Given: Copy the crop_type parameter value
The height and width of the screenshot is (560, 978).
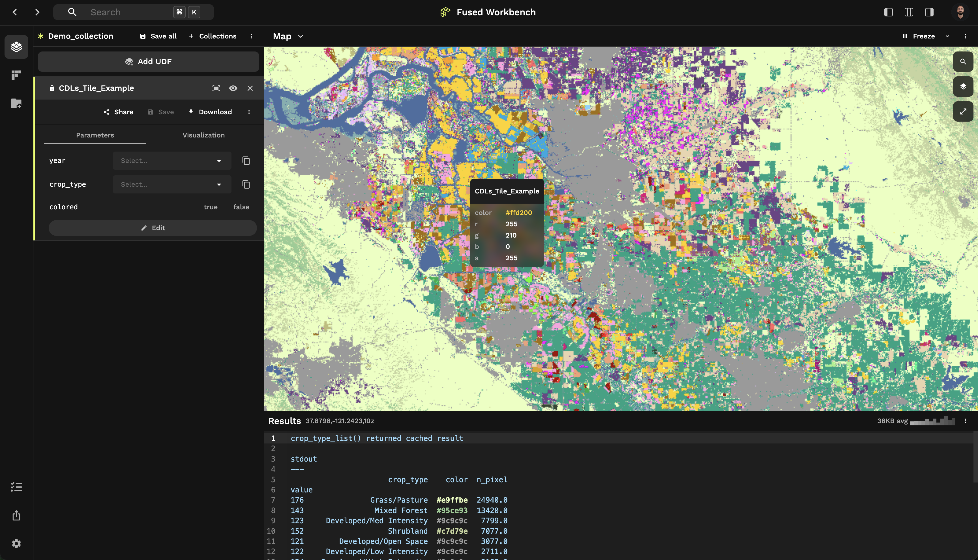Looking at the screenshot, I should point(246,185).
